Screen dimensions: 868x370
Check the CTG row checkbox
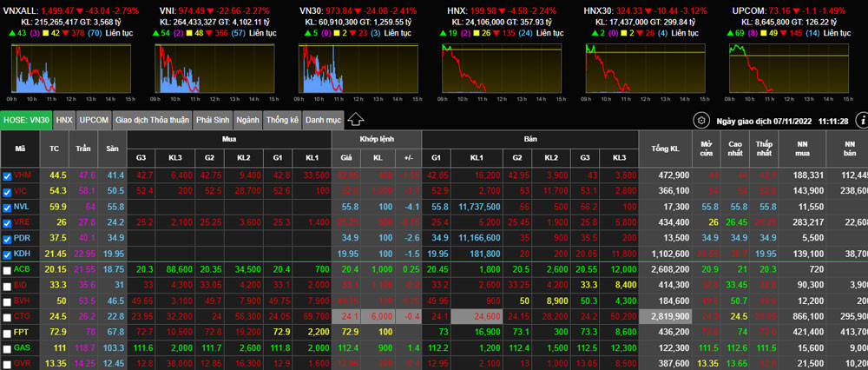(7, 316)
